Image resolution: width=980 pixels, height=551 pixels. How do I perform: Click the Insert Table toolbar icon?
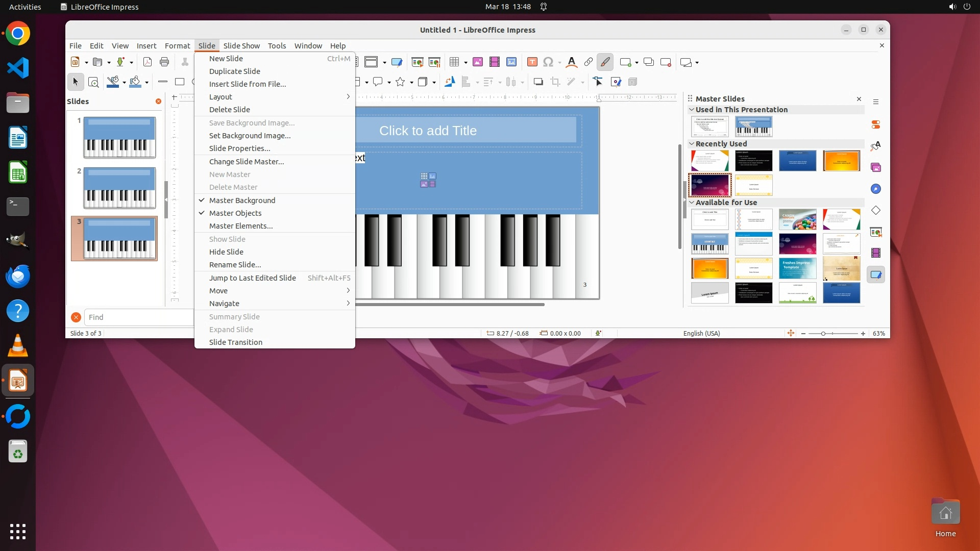[454, 62]
